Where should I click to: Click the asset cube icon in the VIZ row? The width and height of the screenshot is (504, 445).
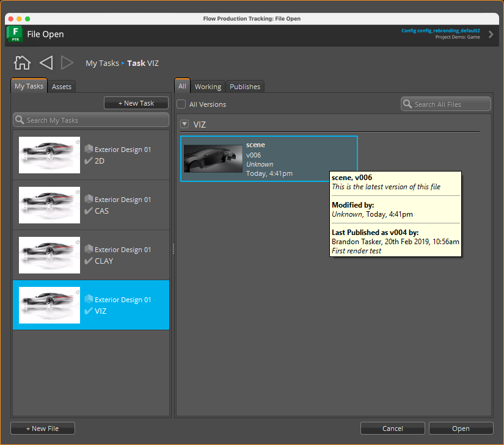pyautogui.click(x=89, y=299)
